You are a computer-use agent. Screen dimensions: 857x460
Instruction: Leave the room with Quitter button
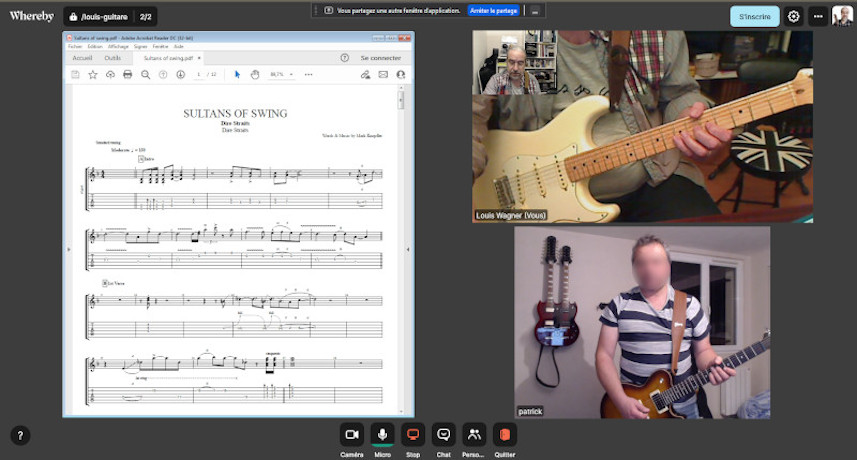(x=504, y=435)
